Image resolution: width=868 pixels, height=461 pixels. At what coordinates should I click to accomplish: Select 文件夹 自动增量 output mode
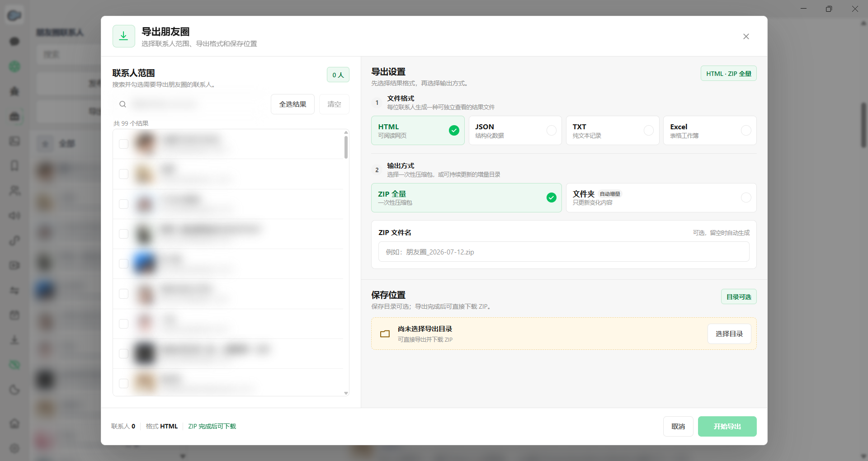point(661,198)
